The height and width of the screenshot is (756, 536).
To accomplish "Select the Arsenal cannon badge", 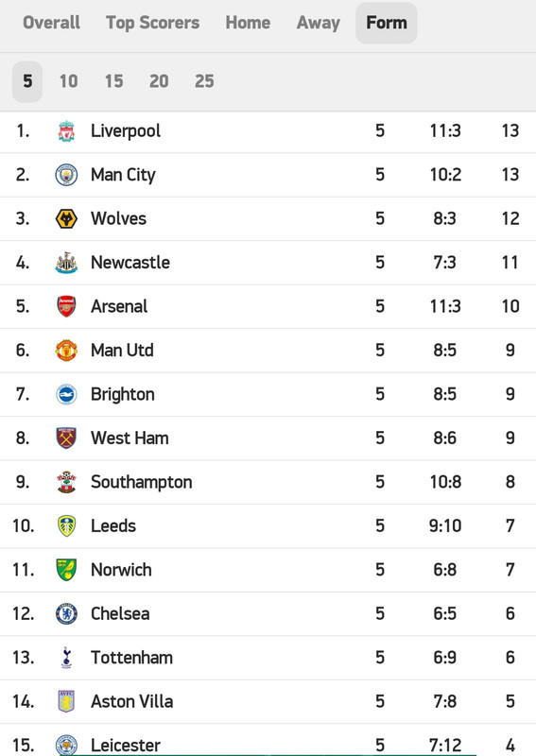I will (x=66, y=306).
